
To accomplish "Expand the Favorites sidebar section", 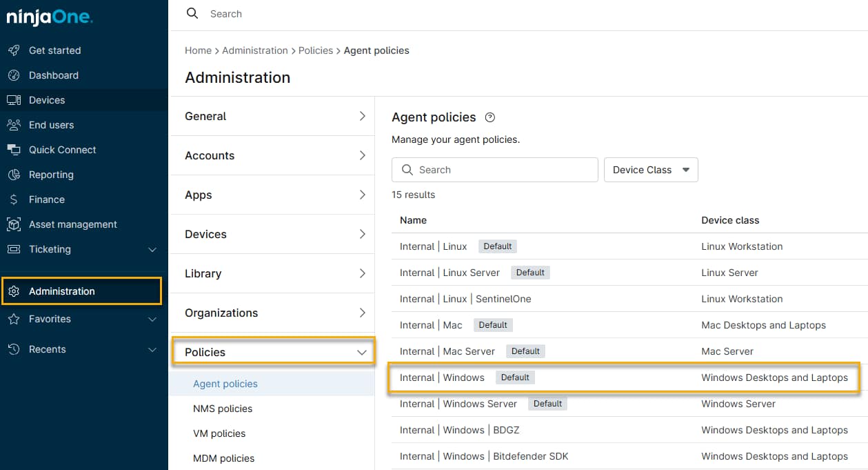I will click(x=152, y=319).
